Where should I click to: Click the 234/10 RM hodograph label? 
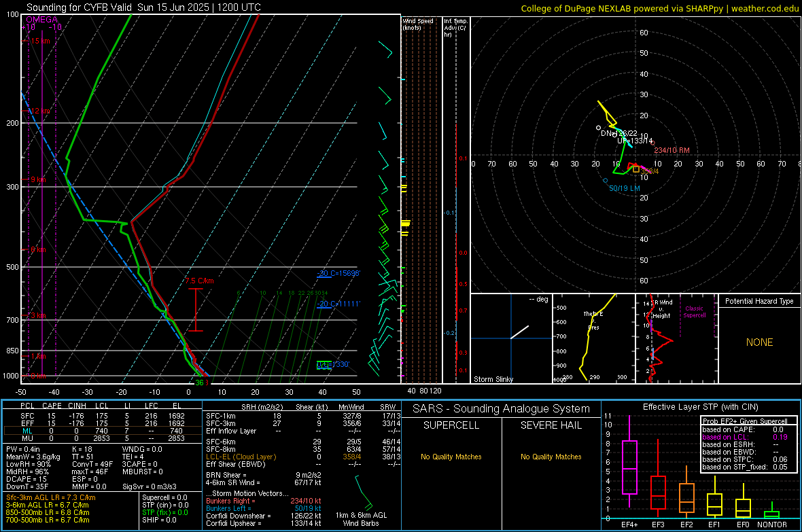[672, 150]
